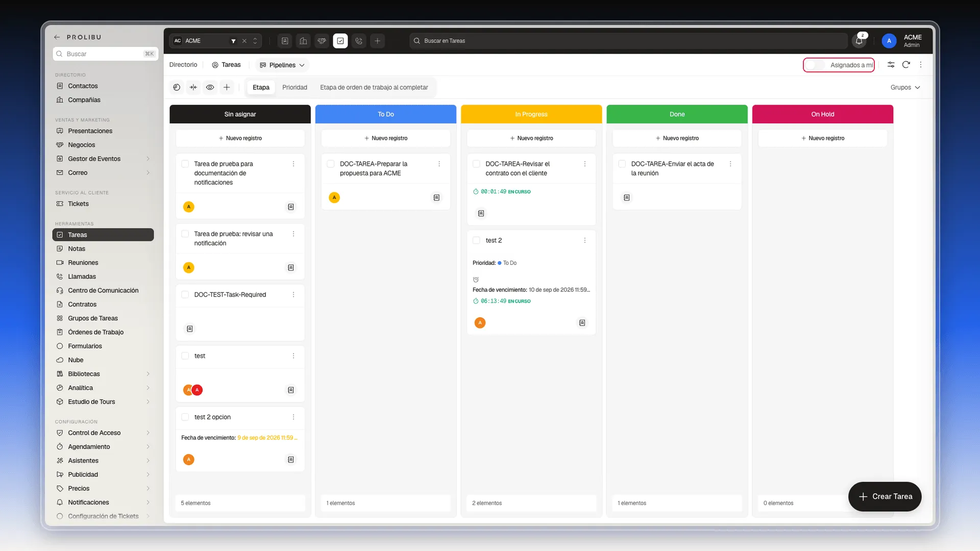Check the DOC-TAREA-Enviar el acta checkbox
Viewport: 980px width, 551px height.
tap(622, 164)
